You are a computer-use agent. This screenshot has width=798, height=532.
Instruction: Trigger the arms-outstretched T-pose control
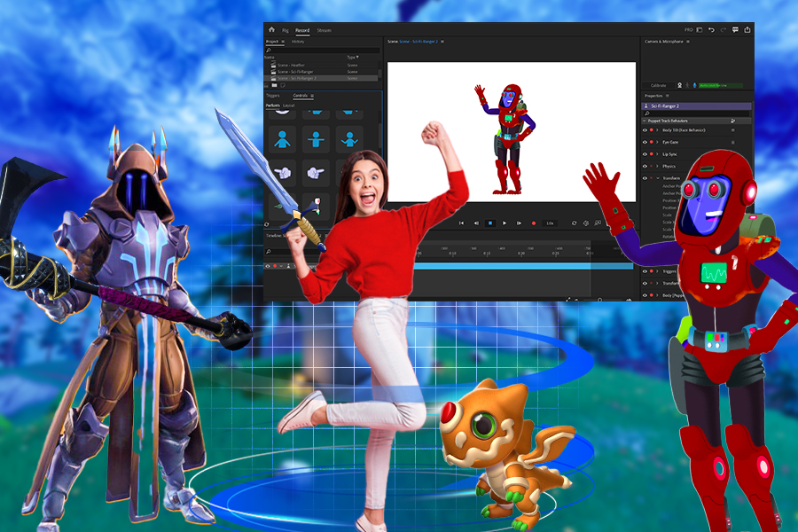[316, 139]
